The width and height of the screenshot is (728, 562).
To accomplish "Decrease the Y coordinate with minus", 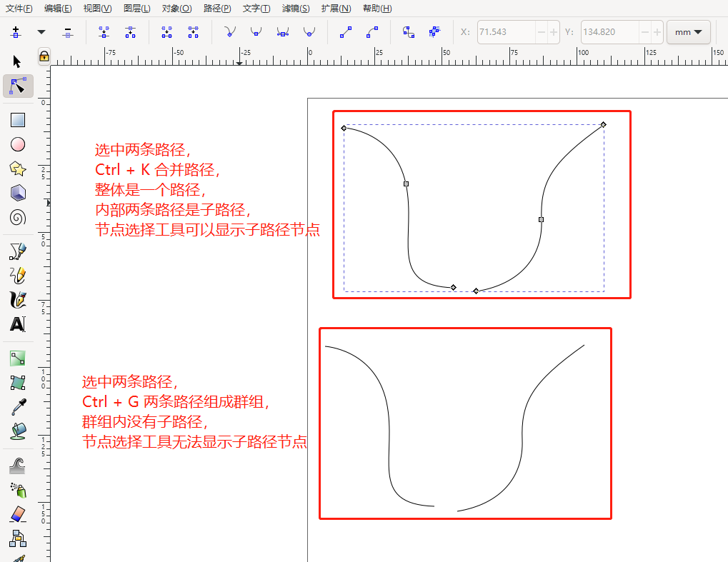I will click(x=645, y=32).
